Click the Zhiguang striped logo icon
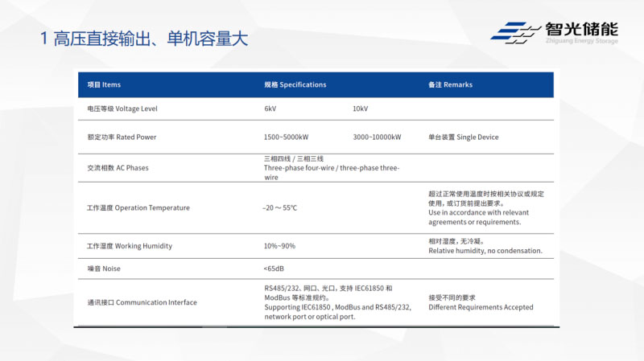This screenshot has height=361, width=644. 515,31
